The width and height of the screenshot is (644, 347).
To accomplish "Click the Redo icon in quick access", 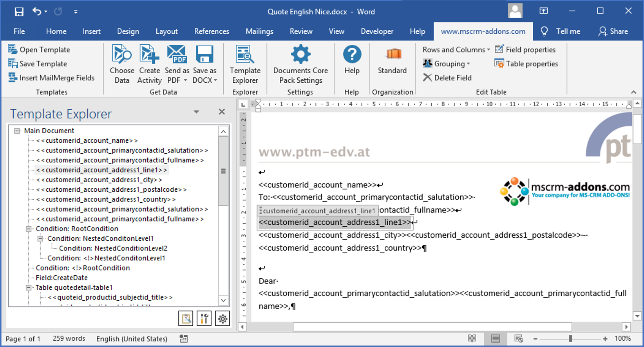I will [x=58, y=12].
